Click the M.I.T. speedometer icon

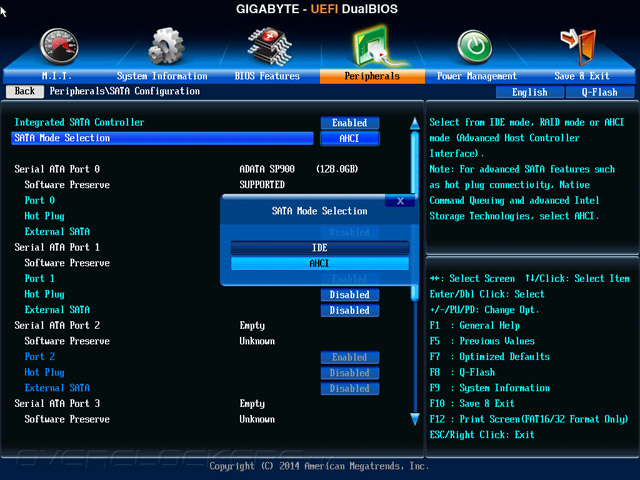pyautogui.click(x=60, y=46)
